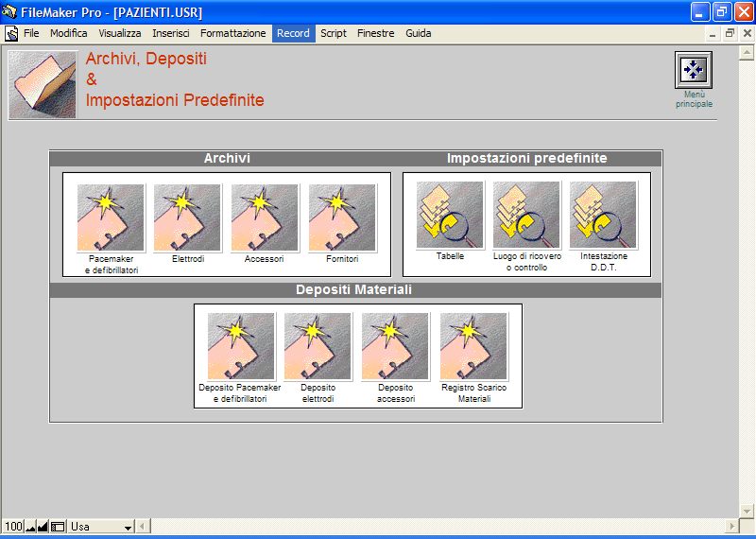Open the Tabelle settings icon
Screen dimensions: 756x539
[450, 216]
